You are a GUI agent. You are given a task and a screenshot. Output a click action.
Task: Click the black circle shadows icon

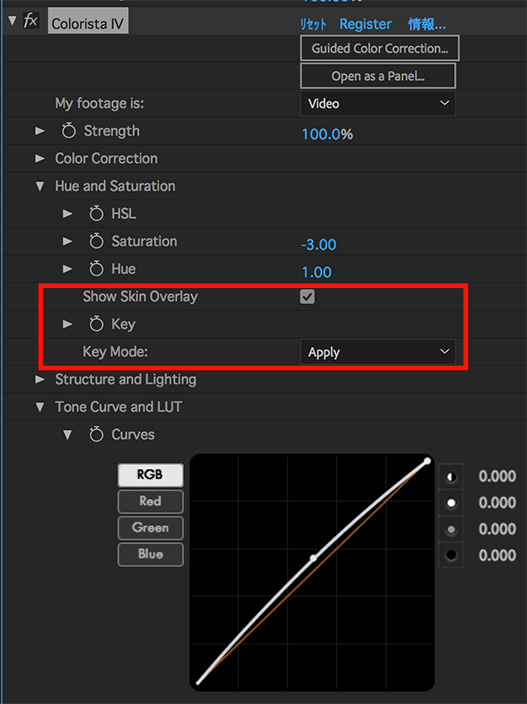pyautogui.click(x=451, y=556)
